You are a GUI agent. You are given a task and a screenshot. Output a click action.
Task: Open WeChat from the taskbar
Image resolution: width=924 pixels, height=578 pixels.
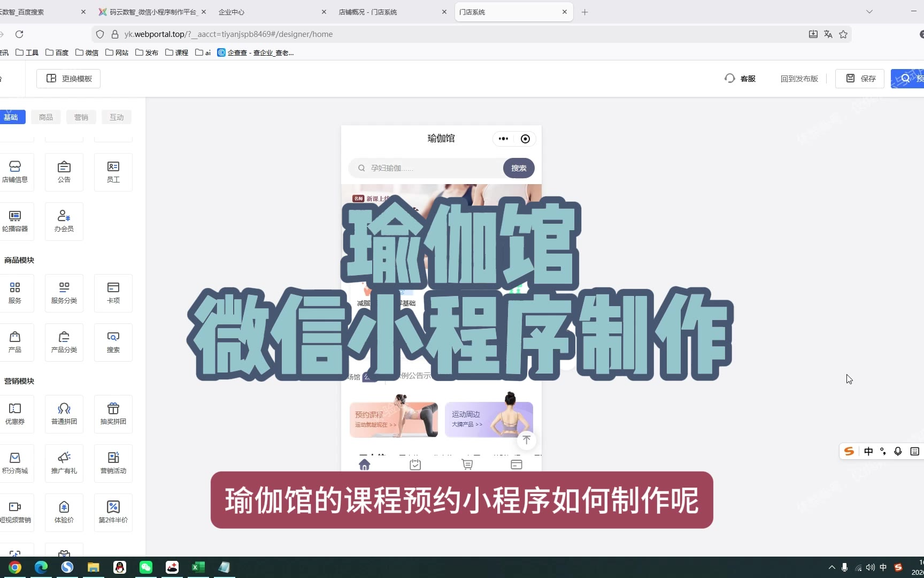[146, 567]
